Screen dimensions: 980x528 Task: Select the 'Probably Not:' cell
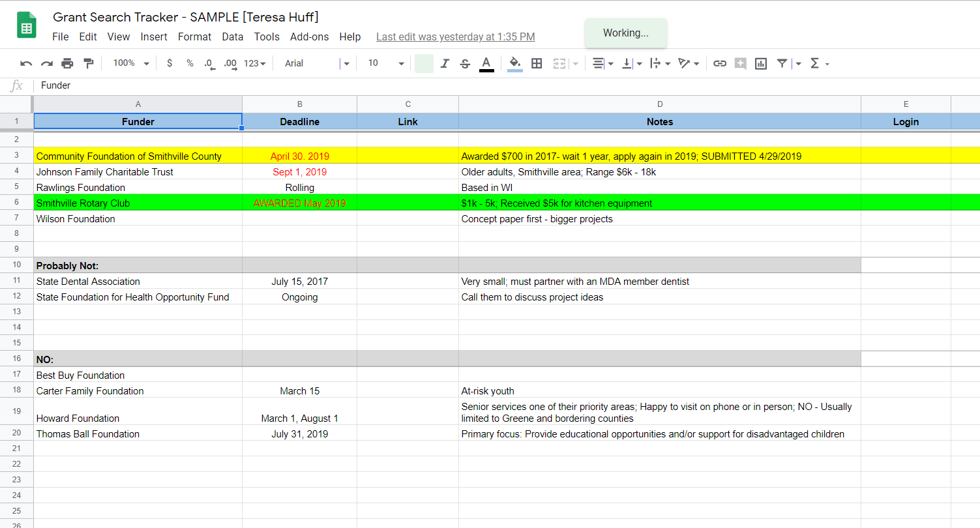click(x=138, y=265)
